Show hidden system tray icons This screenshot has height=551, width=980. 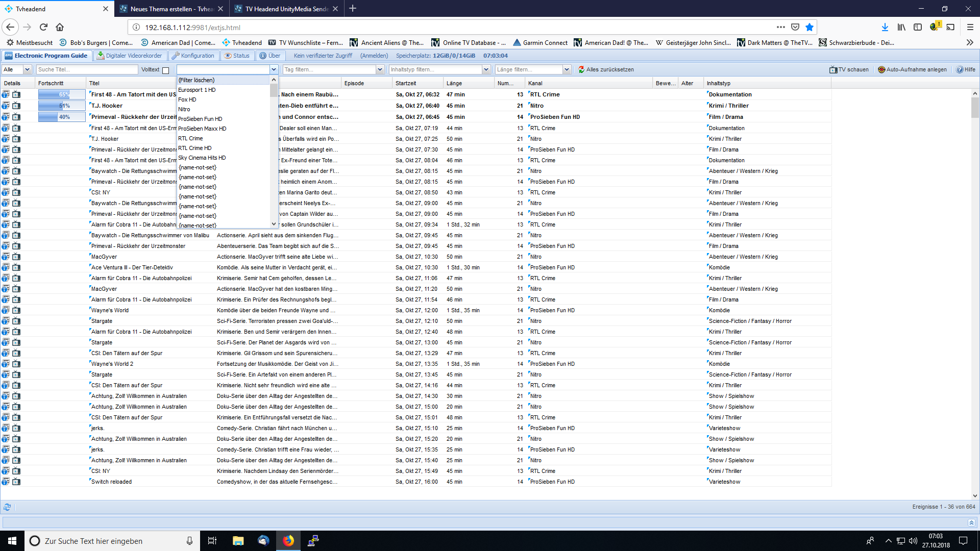888,541
